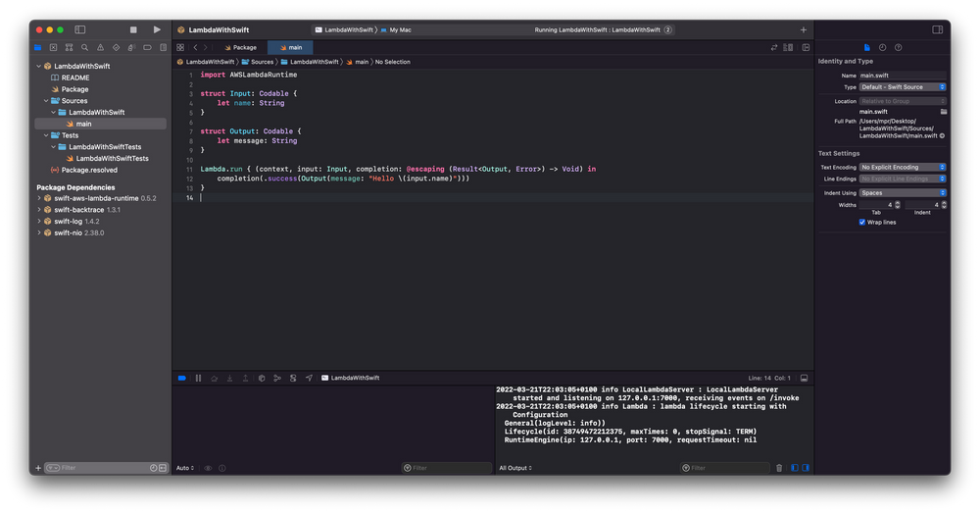
Task: Add a new tab with the plus button
Action: (804, 29)
